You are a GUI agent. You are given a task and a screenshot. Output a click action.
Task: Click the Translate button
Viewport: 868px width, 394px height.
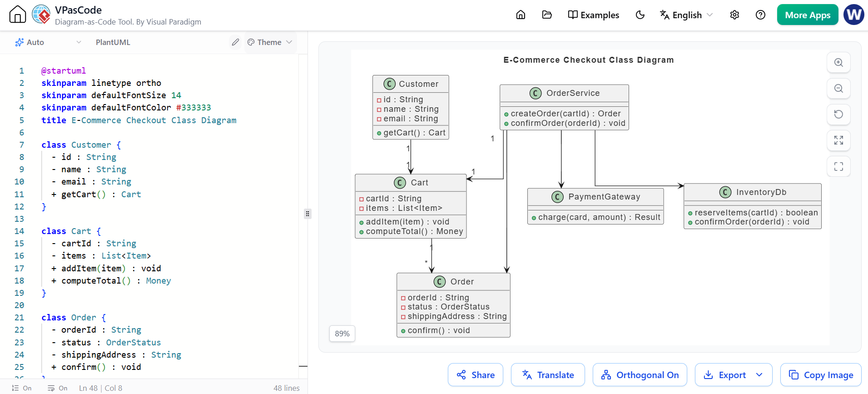point(548,375)
